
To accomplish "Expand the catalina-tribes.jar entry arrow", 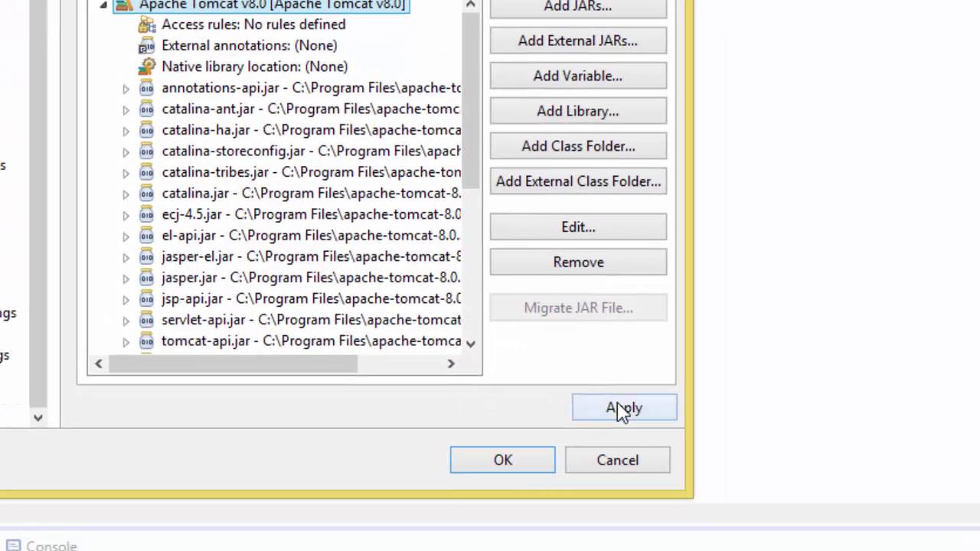I will coord(126,173).
